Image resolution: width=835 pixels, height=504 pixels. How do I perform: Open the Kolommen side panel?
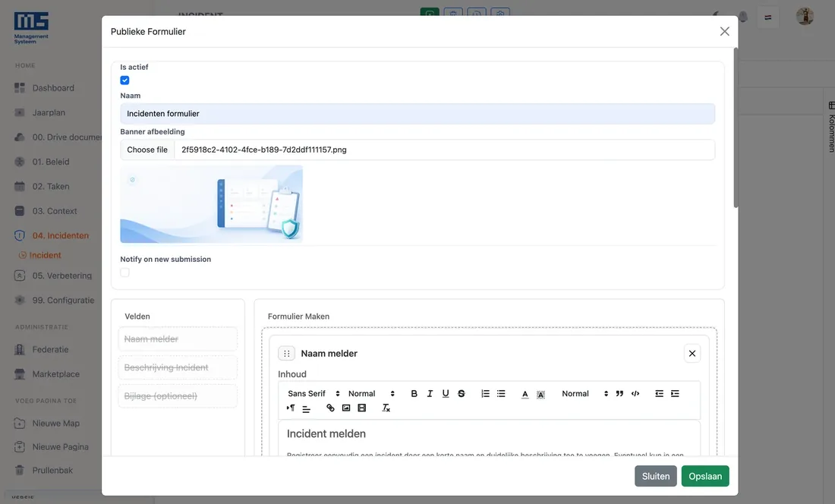(830, 127)
